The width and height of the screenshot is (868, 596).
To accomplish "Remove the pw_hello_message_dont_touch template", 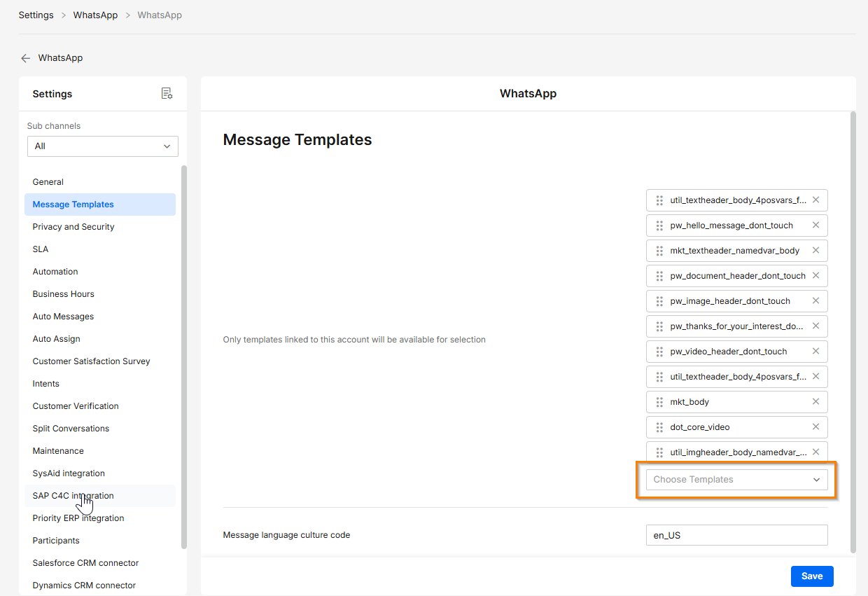I will (815, 226).
